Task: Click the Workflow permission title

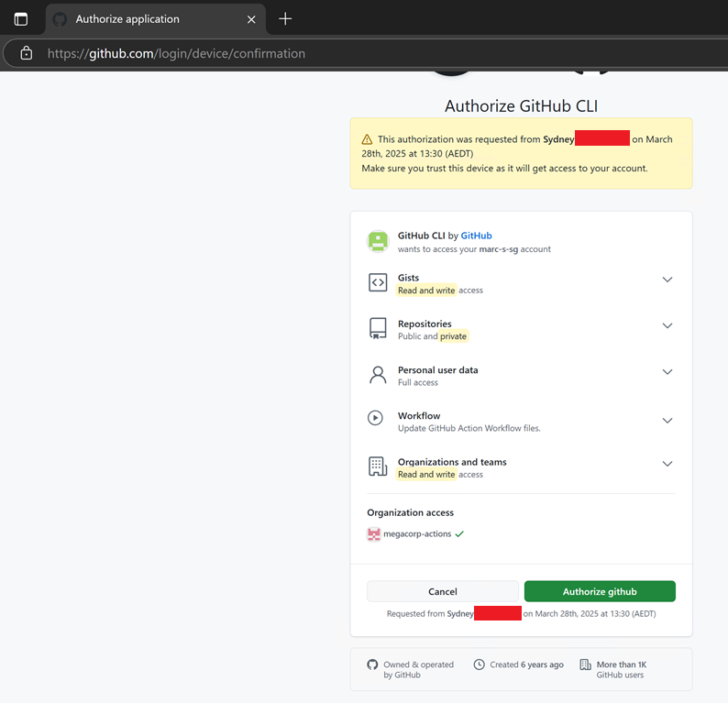Action: 419,416
